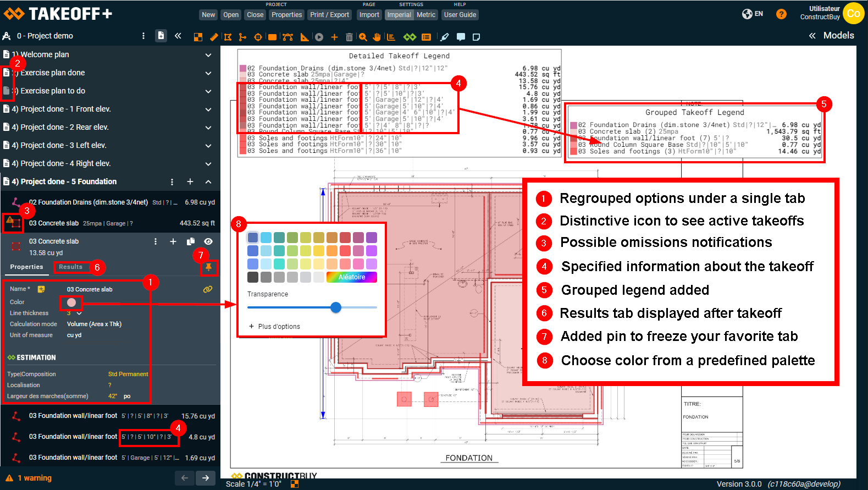Image resolution: width=868 pixels, height=490 pixels.
Task: Click the Properties project button
Action: tap(286, 15)
